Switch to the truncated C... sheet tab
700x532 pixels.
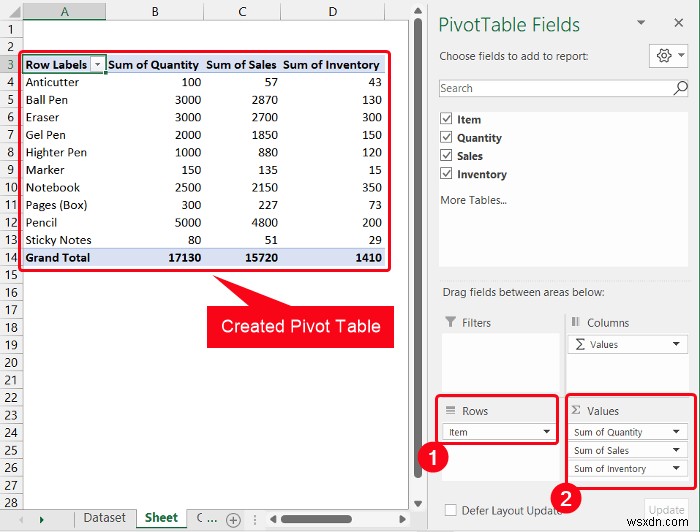click(207, 518)
